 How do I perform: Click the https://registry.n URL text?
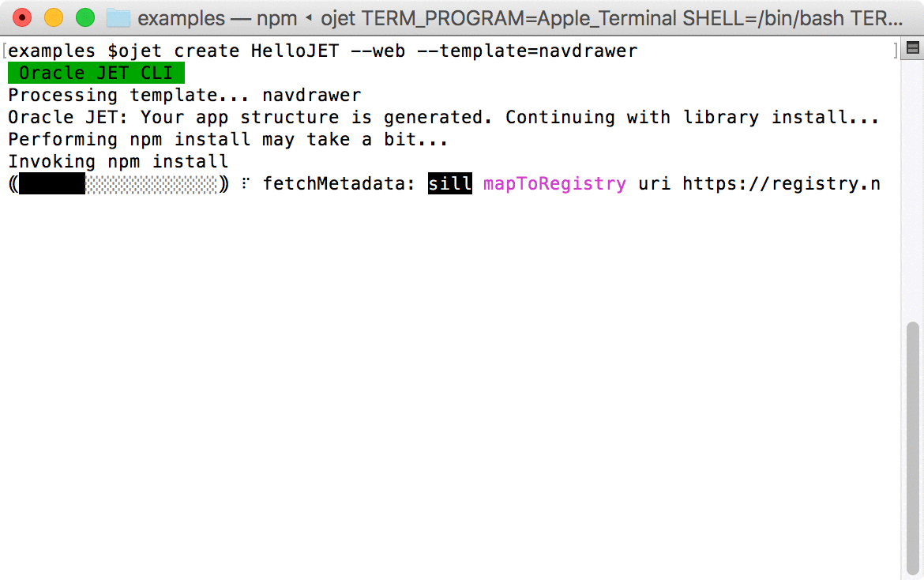pos(781,184)
